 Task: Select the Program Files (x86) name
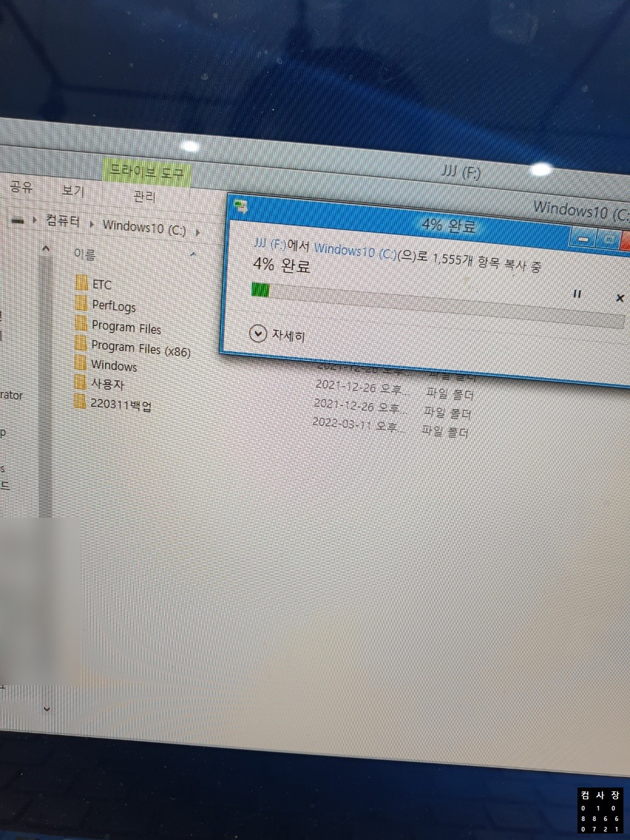click(x=141, y=348)
